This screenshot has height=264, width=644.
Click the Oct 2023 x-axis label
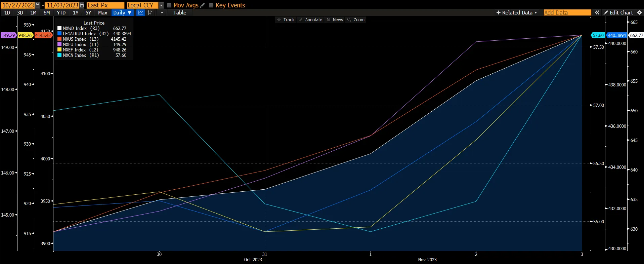point(253,260)
